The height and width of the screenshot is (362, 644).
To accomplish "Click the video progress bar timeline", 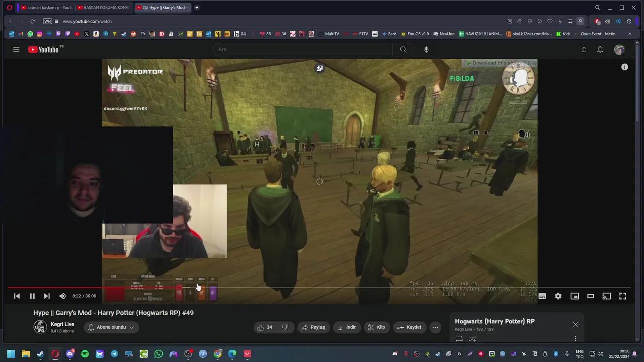I will (252, 287).
